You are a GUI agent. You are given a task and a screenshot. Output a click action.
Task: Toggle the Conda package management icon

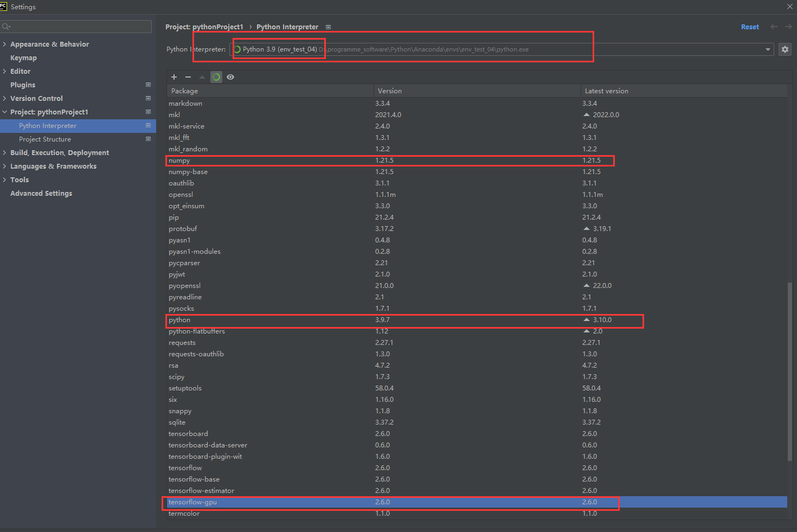point(216,77)
